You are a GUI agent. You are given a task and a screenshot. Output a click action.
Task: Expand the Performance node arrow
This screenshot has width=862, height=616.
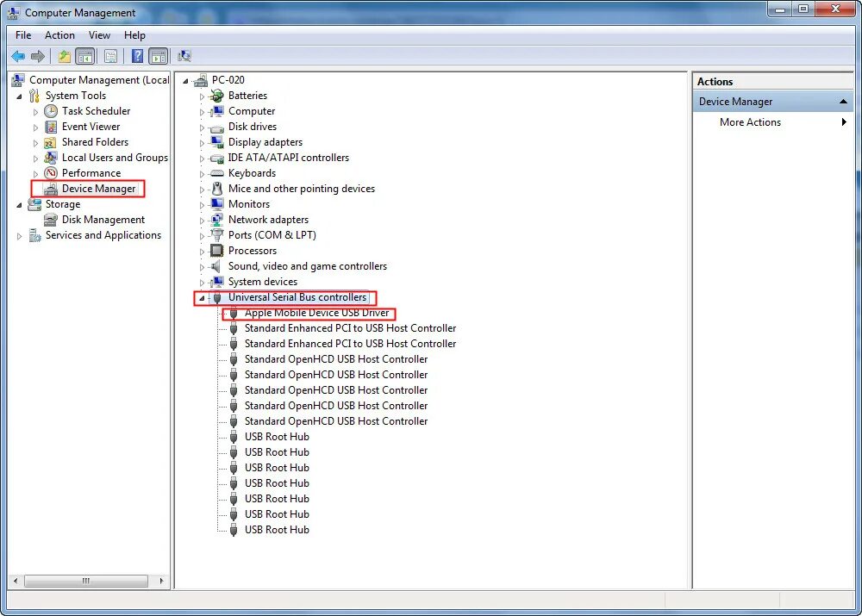[35, 174]
